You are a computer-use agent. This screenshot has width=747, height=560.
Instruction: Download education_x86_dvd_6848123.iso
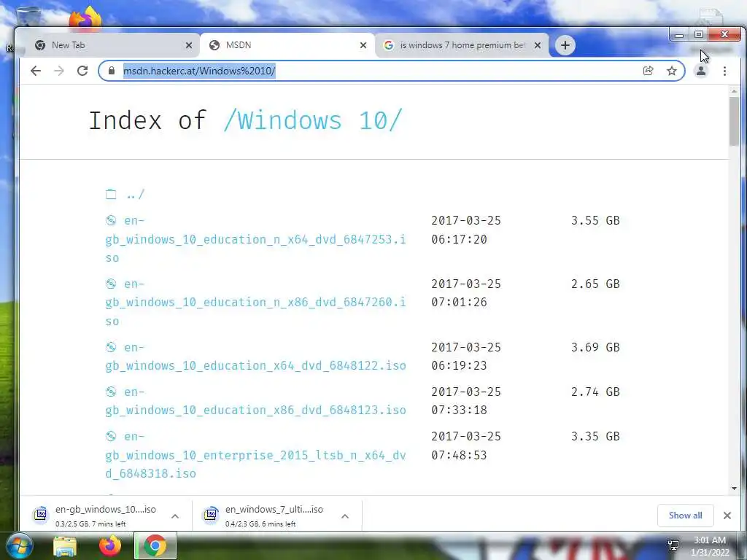(x=255, y=401)
